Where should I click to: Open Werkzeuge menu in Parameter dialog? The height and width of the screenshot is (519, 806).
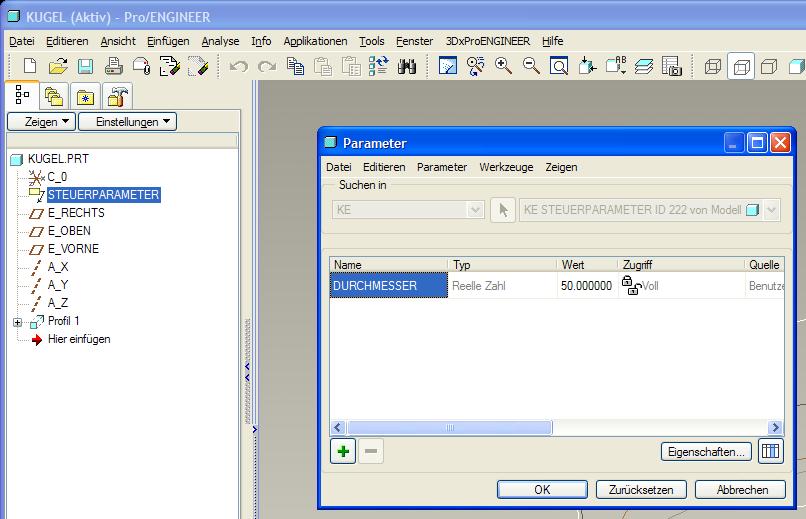506,167
